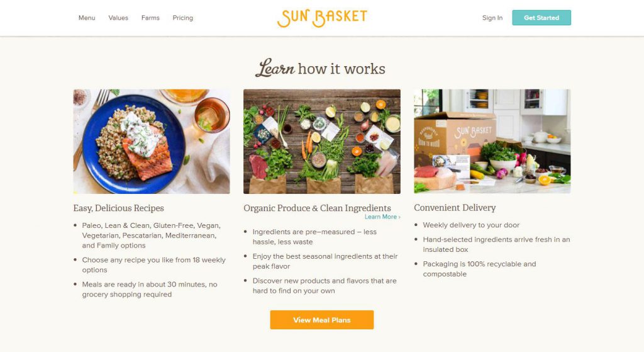Go to the Values page

(x=118, y=18)
